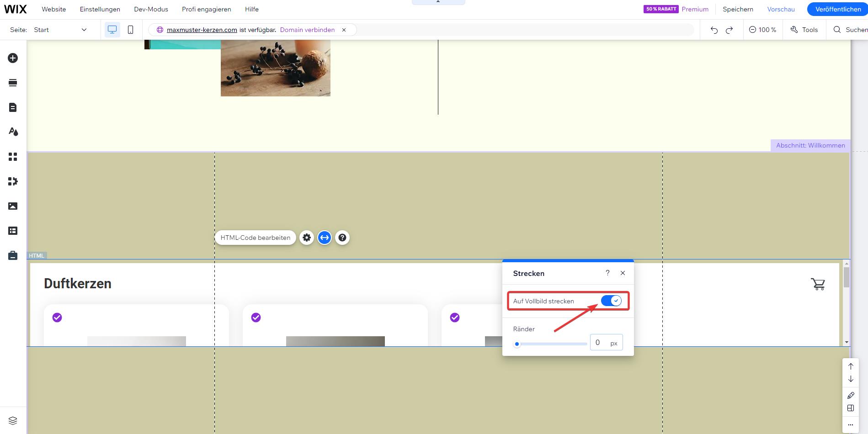Click the Suchen search button
Viewport: 868px width, 434px height.
pos(850,30)
